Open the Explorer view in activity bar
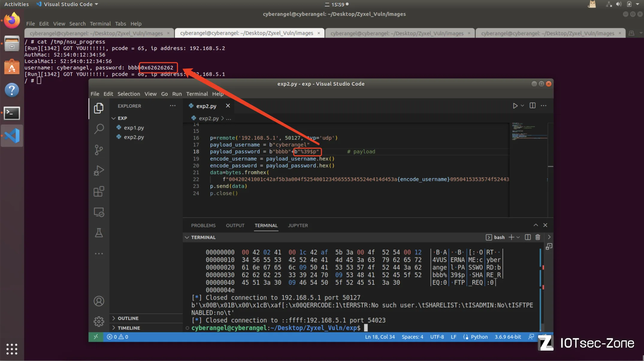This screenshot has width=644, height=361. tap(99, 108)
